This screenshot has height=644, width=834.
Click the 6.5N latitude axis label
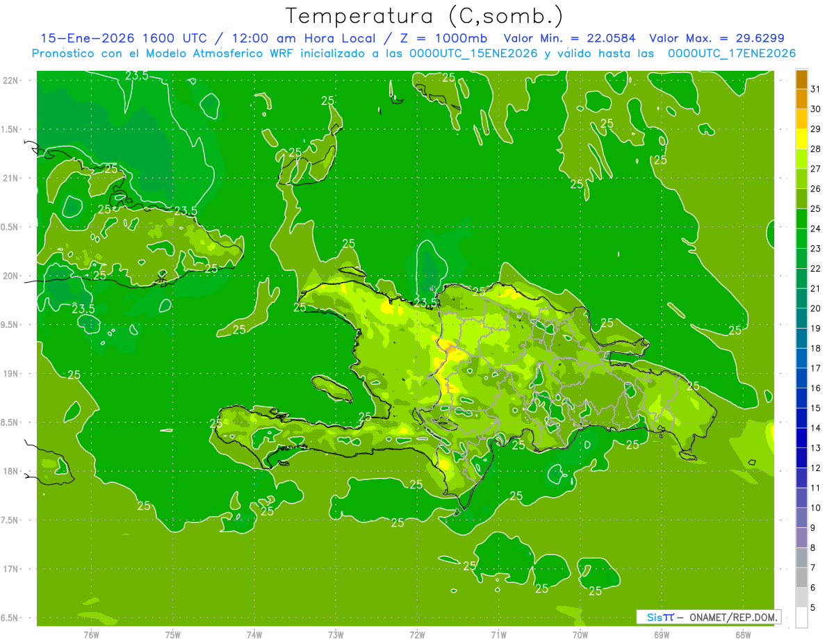point(10,618)
